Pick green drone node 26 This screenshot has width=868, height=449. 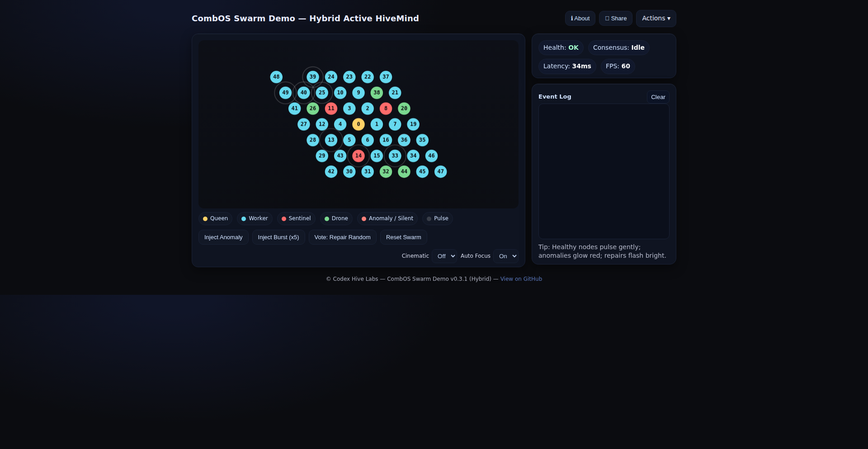click(313, 109)
